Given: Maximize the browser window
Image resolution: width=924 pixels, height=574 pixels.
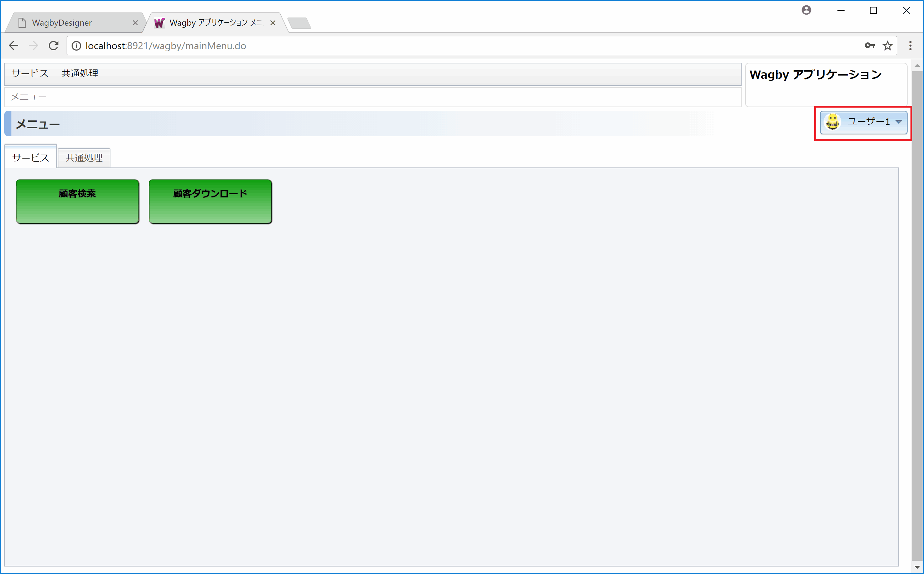Looking at the screenshot, I should pos(873,11).
